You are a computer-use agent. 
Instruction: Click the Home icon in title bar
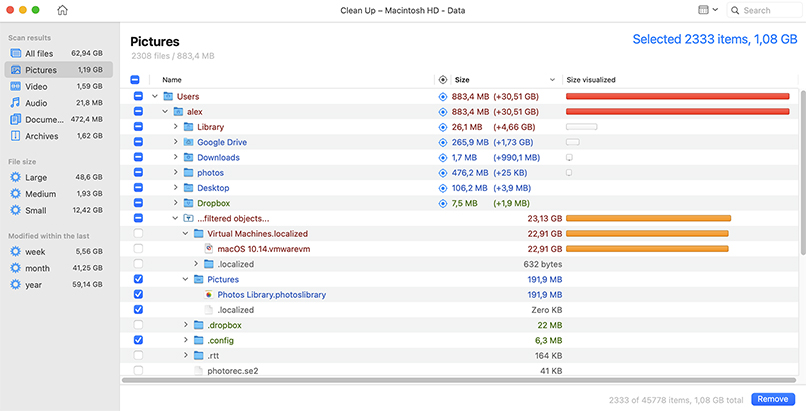click(x=63, y=11)
